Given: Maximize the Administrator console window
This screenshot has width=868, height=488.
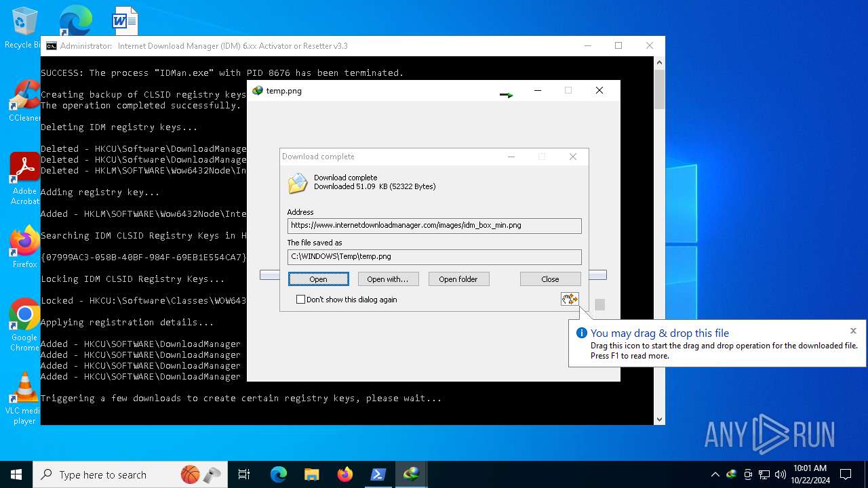Looking at the screenshot, I should click(618, 45).
